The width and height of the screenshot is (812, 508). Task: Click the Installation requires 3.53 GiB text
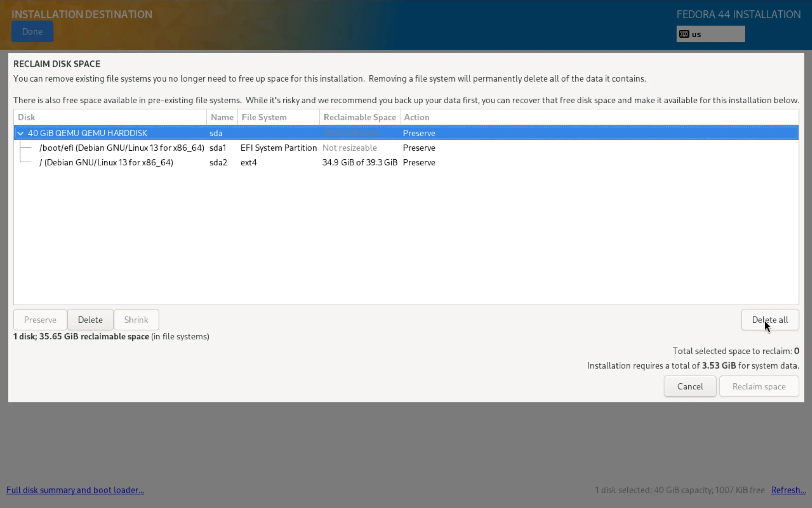(x=693, y=366)
